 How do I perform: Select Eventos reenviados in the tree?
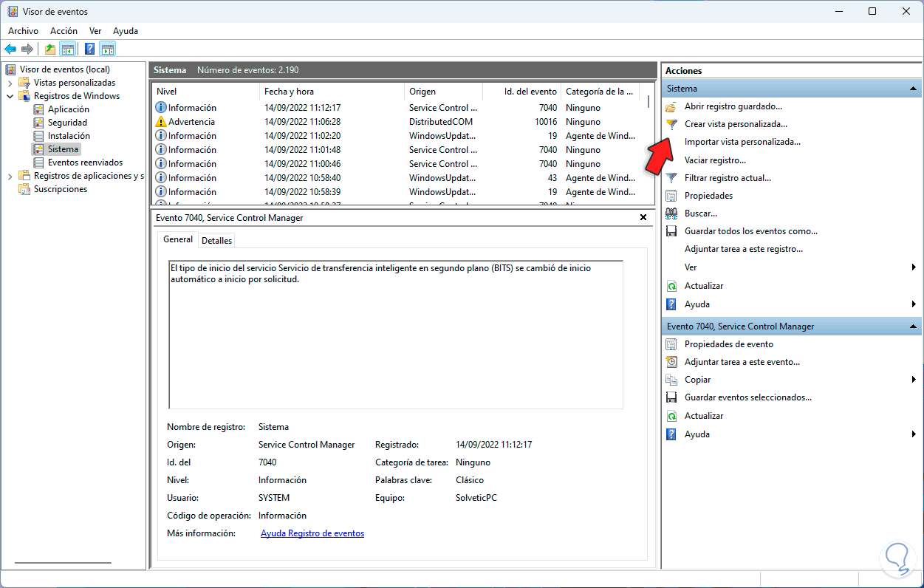click(85, 163)
